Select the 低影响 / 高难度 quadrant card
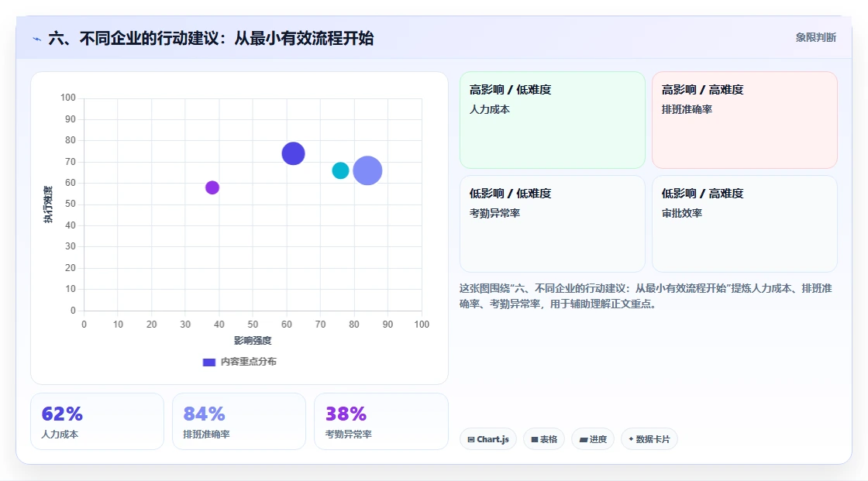 tap(745, 224)
